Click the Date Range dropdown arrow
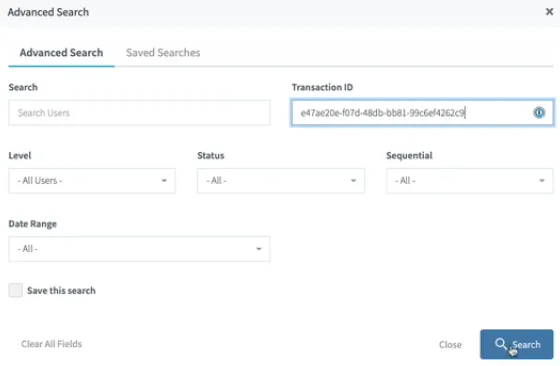This screenshot has width=560, height=366. (x=259, y=249)
